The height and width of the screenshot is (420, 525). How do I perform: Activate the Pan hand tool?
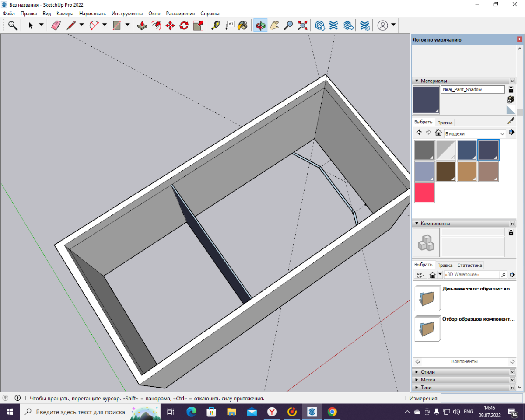pyautogui.click(x=274, y=25)
